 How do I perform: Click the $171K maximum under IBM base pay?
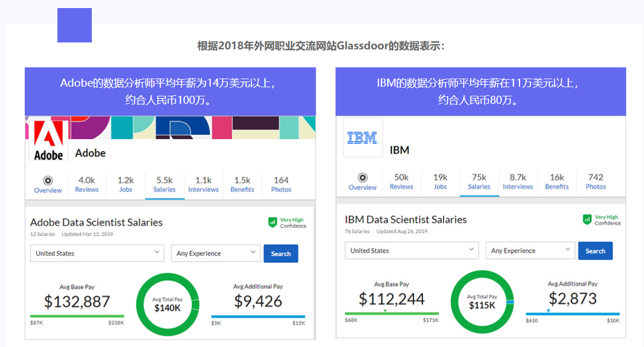click(431, 320)
